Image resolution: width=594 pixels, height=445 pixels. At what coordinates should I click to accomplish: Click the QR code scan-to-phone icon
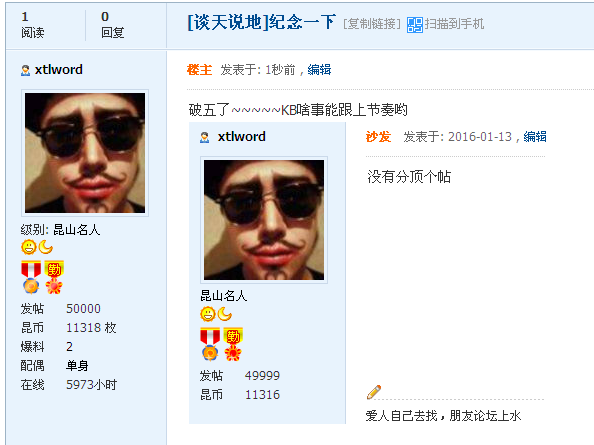(x=415, y=25)
